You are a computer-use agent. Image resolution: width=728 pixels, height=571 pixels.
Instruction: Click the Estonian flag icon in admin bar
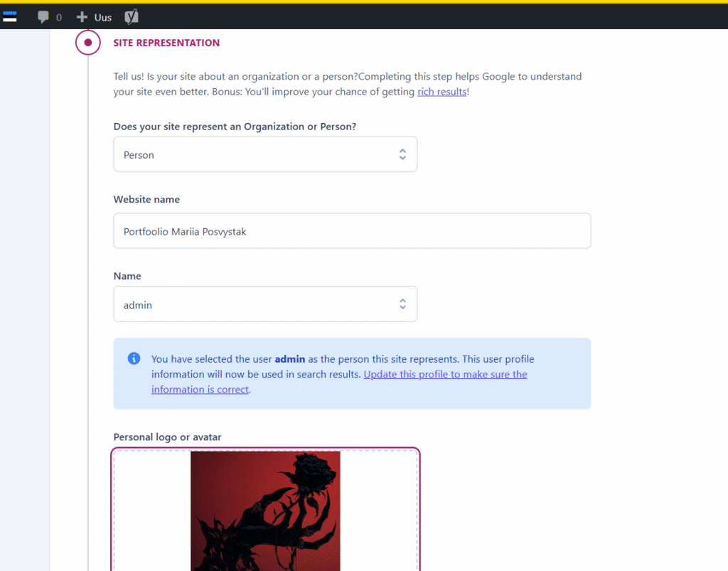pos(10,17)
